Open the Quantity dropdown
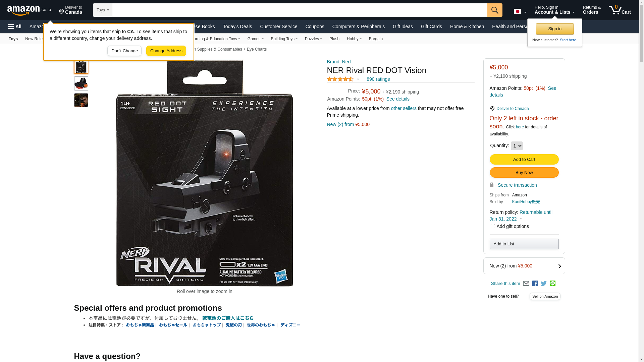This screenshot has height=362, width=644. click(x=517, y=146)
